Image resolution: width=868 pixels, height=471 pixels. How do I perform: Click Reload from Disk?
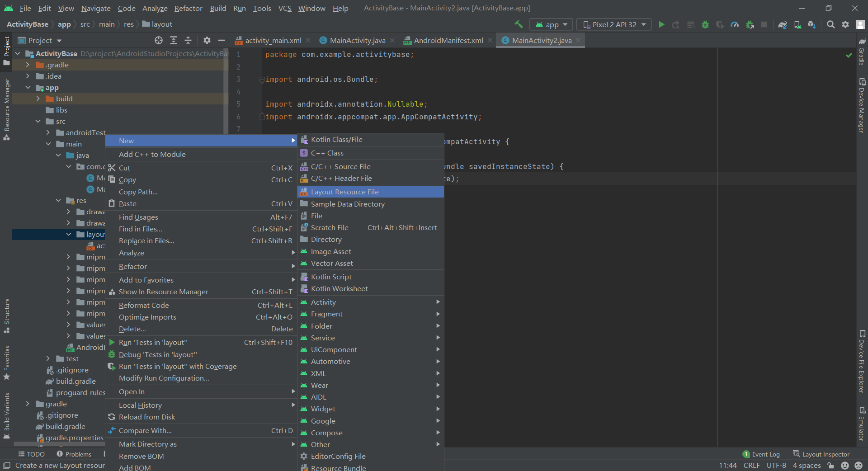point(201,417)
